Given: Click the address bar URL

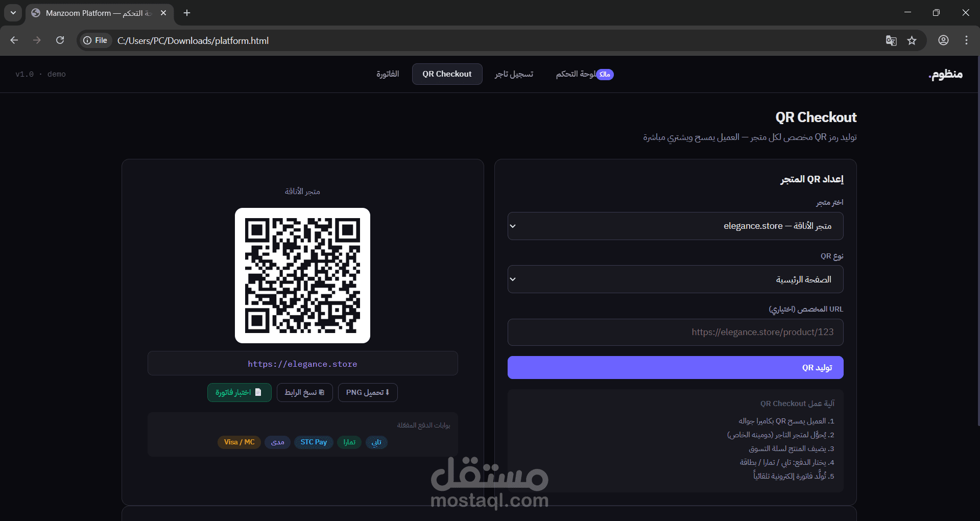Looking at the screenshot, I should (x=193, y=40).
